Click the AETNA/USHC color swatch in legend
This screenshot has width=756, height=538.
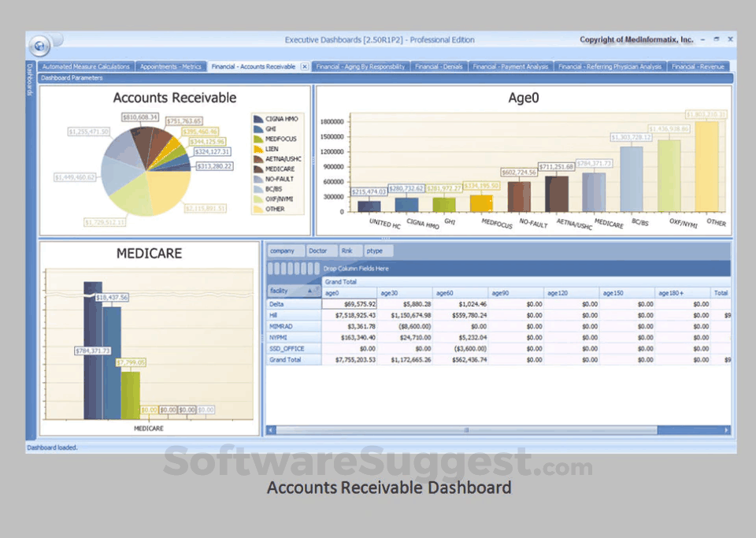click(259, 158)
